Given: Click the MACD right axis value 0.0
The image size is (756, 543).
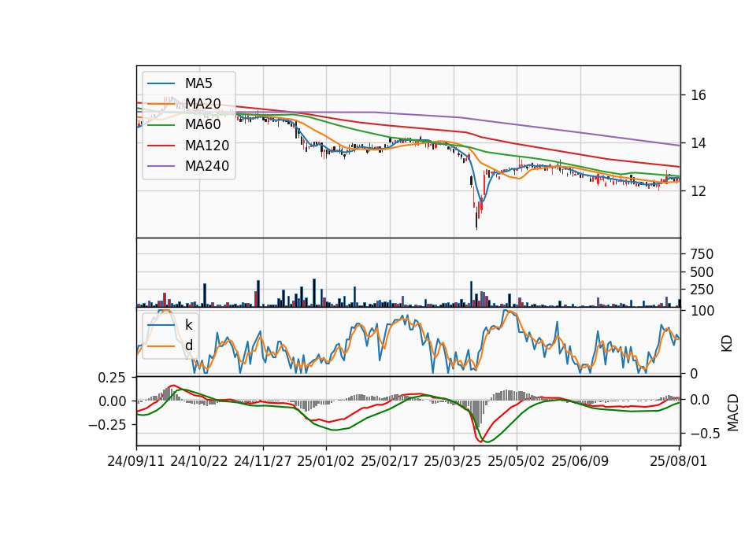Looking at the screenshot, I should tap(700, 400).
